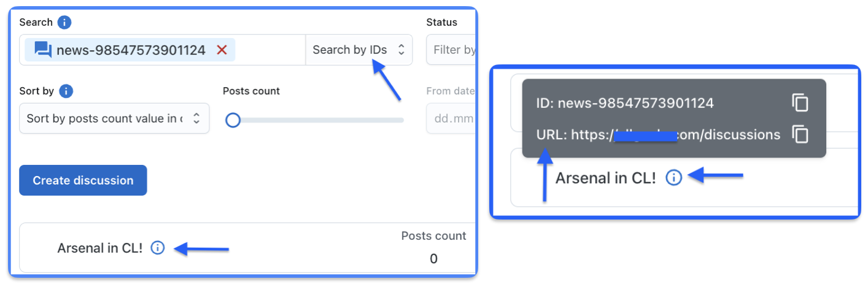The height and width of the screenshot is (287, 868).
Task: Click the Posts count slider handle
Action: 233,120
